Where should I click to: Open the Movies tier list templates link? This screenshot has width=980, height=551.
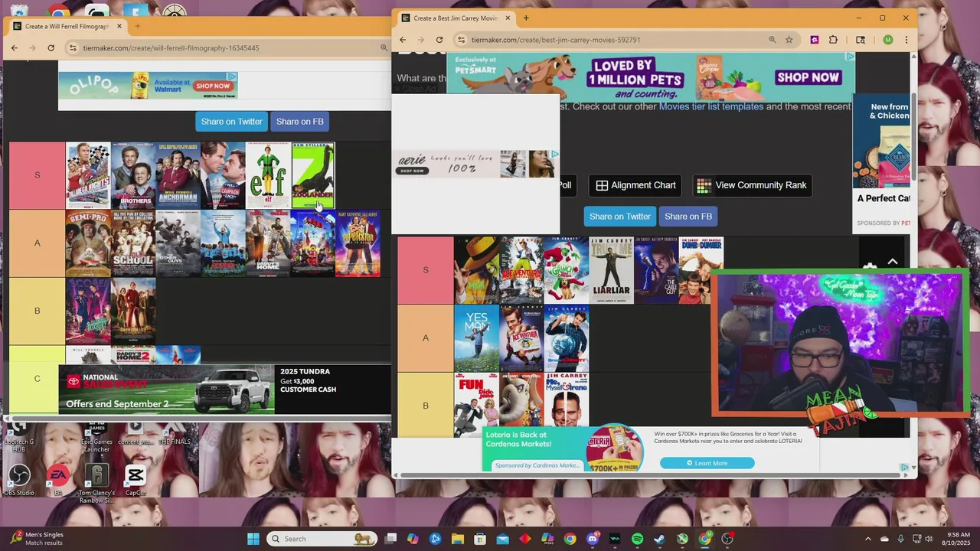tap(711, 106)
